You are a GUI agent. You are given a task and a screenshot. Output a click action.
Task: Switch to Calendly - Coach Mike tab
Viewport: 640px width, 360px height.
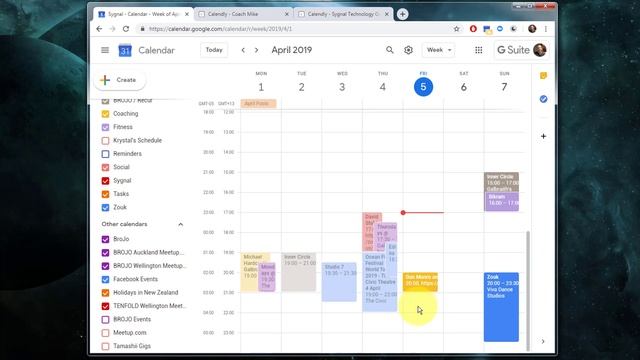tap(243, 14)
